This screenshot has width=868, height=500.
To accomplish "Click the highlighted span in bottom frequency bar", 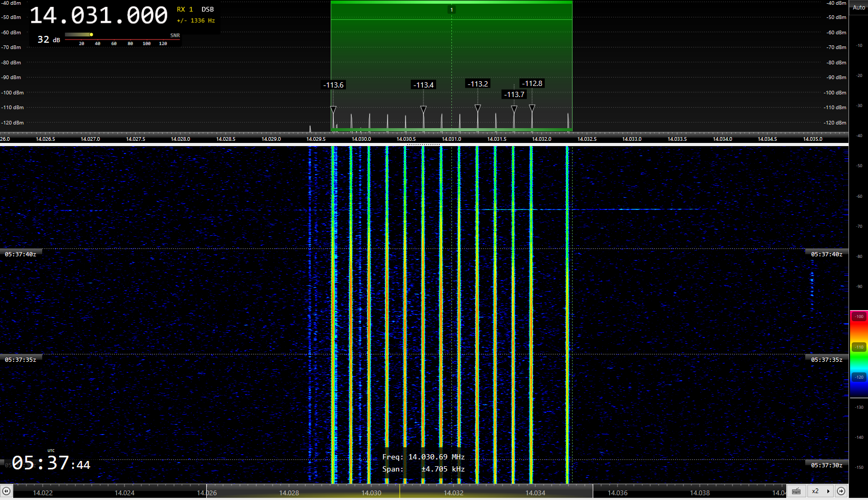I will pos(399,493).
